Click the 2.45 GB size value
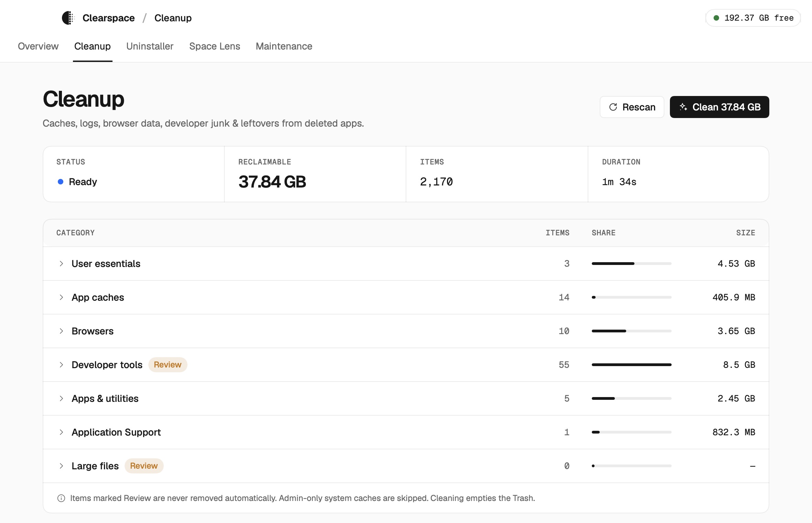 point(736,398)
